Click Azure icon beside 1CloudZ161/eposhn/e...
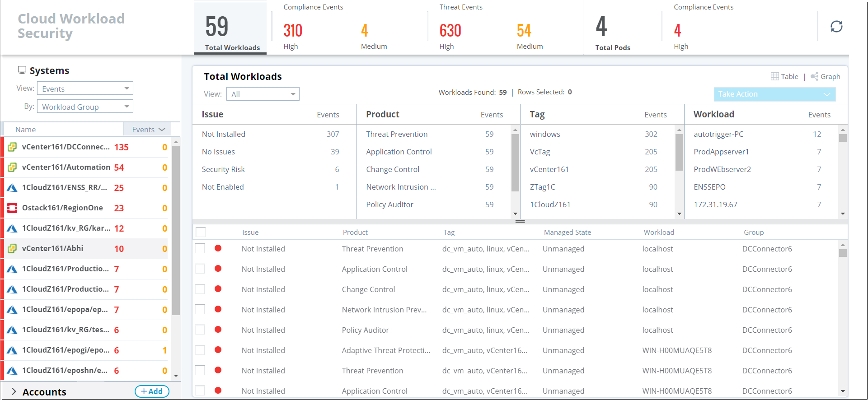Screen dimensions: 868x400 tap(12, 370)
